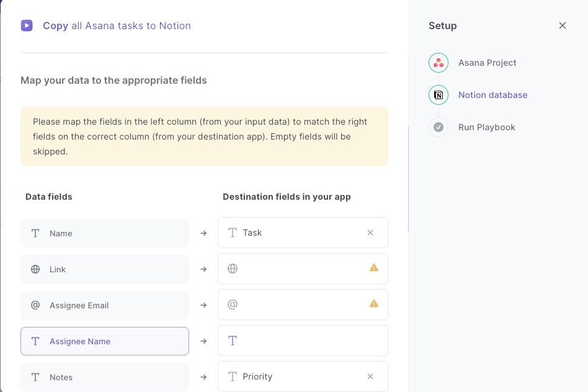Click the yellow mapping instructions notice
Image resolution: width=588 pixels, height=392 pixels.
click(205, 136)
